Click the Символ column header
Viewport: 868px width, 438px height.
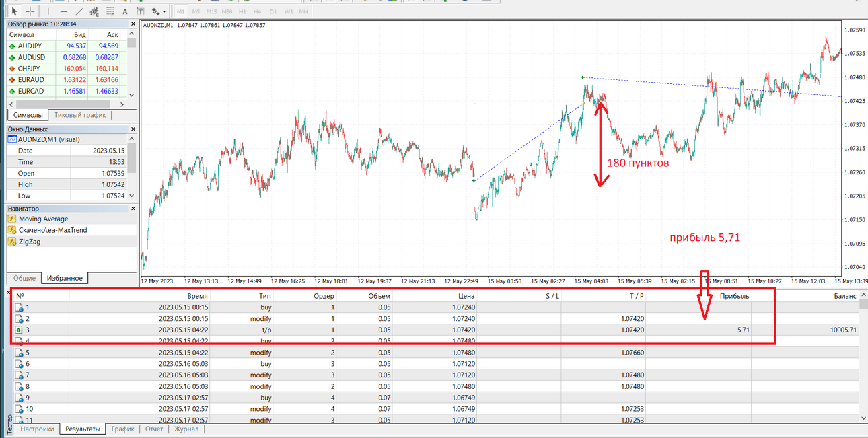[30, 34]
